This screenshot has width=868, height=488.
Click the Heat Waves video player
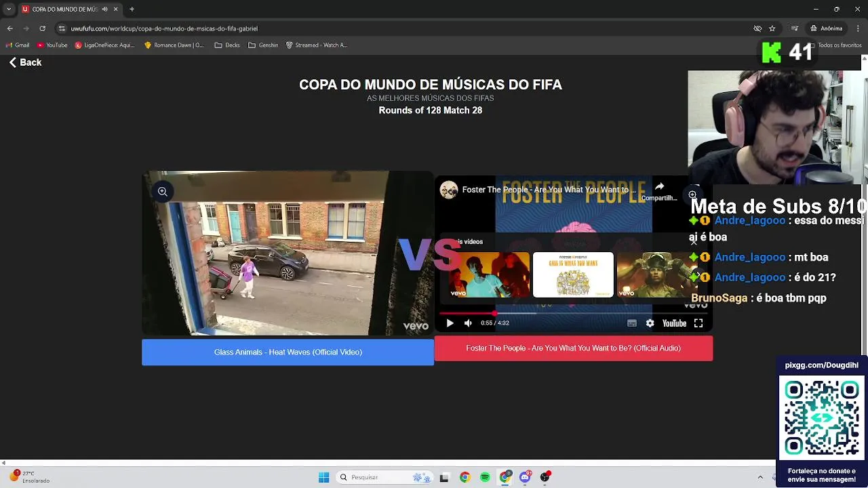pos(288,253)
